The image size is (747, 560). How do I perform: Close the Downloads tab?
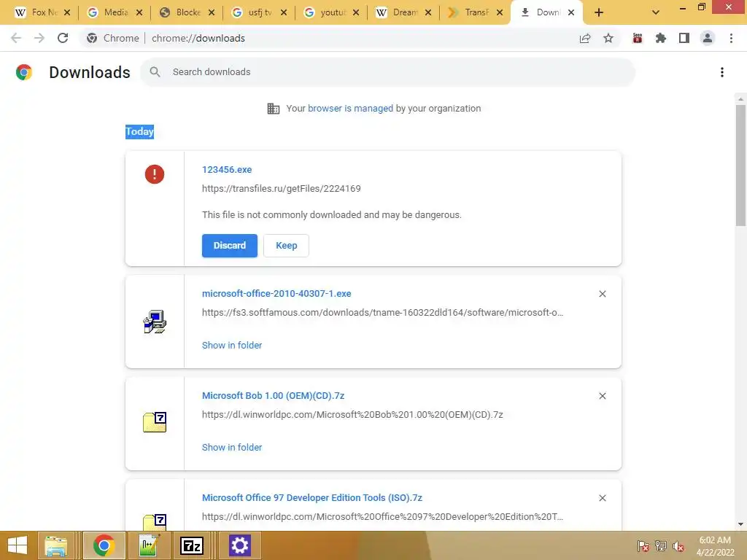(571, 12)
